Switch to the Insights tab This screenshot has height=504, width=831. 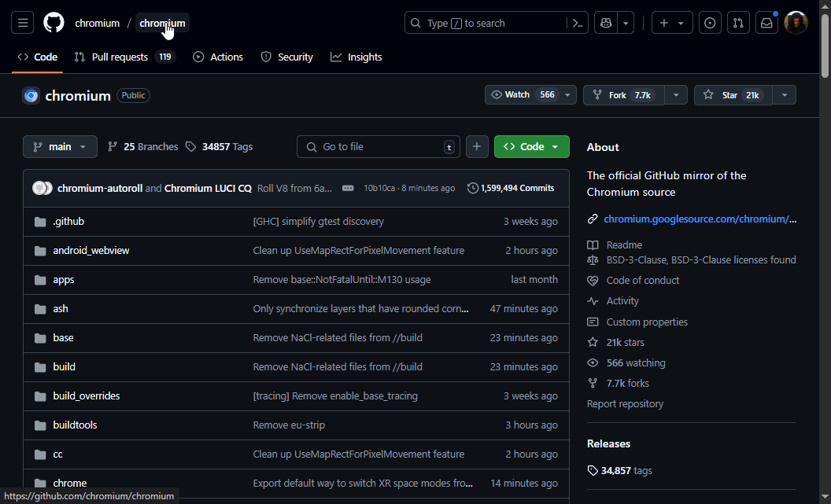coord(356,57)
